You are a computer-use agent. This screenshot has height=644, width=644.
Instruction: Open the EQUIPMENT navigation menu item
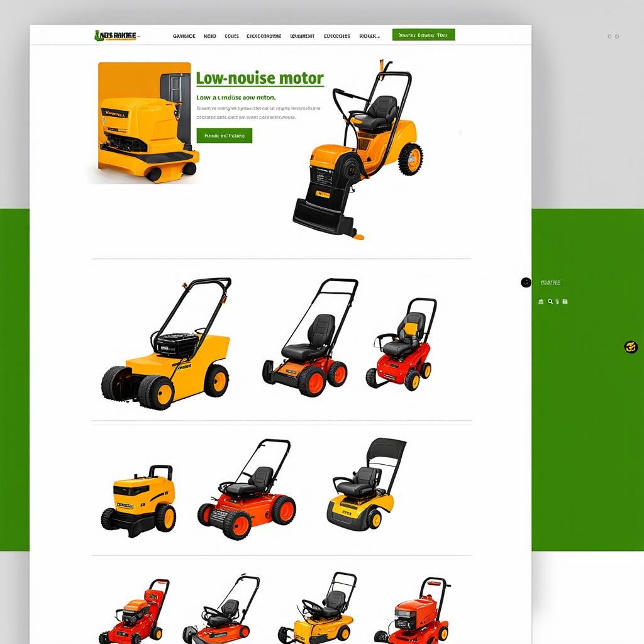pyautogui.click(x=303, y=36)
